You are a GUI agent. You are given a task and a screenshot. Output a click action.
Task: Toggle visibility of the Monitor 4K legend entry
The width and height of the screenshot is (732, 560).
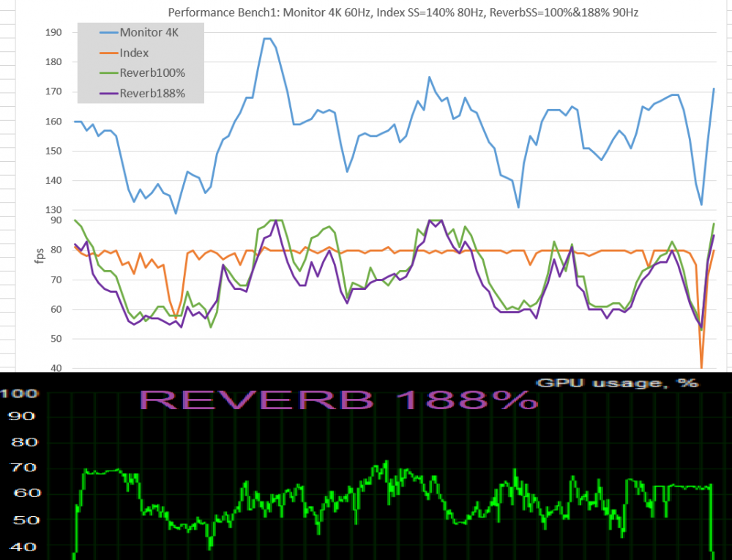[150, 32]
